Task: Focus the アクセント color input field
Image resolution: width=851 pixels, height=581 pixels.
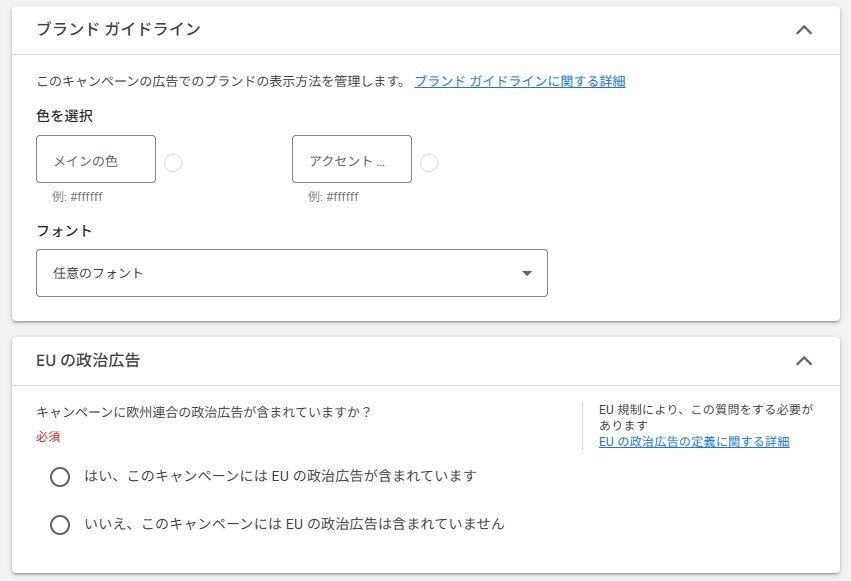Action: point(352,160)
